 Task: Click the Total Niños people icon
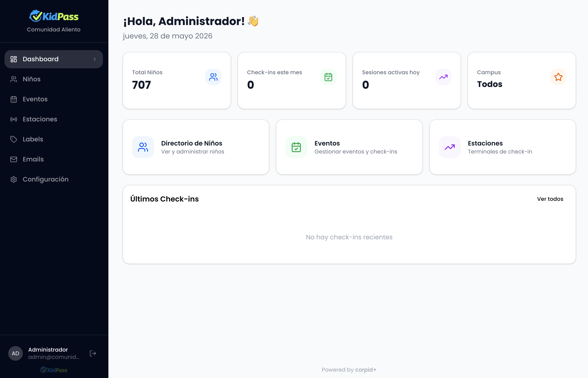coord(213,77)
